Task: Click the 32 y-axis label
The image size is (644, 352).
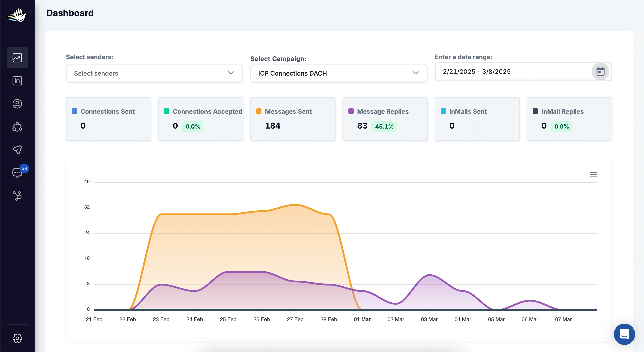Action: coord(87,207)
